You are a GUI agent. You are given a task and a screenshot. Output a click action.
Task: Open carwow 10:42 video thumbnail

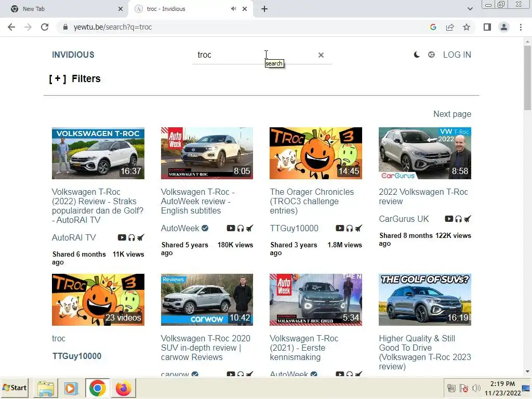(207, 300)
